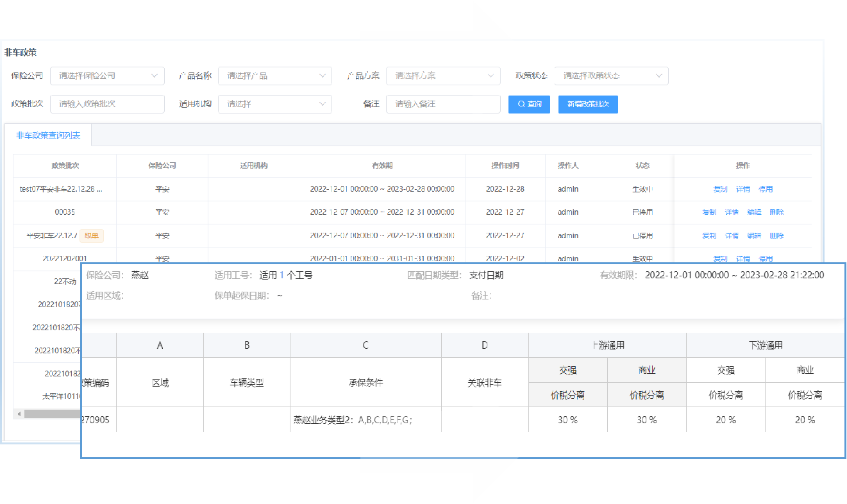
Task: Click the 关联非车 column header
Action: (x=485, y=383)
